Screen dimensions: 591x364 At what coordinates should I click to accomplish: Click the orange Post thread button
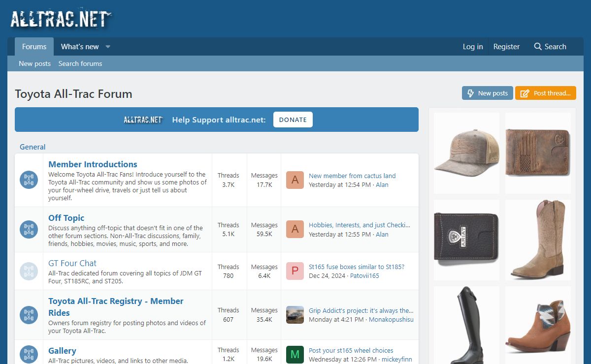546,93
